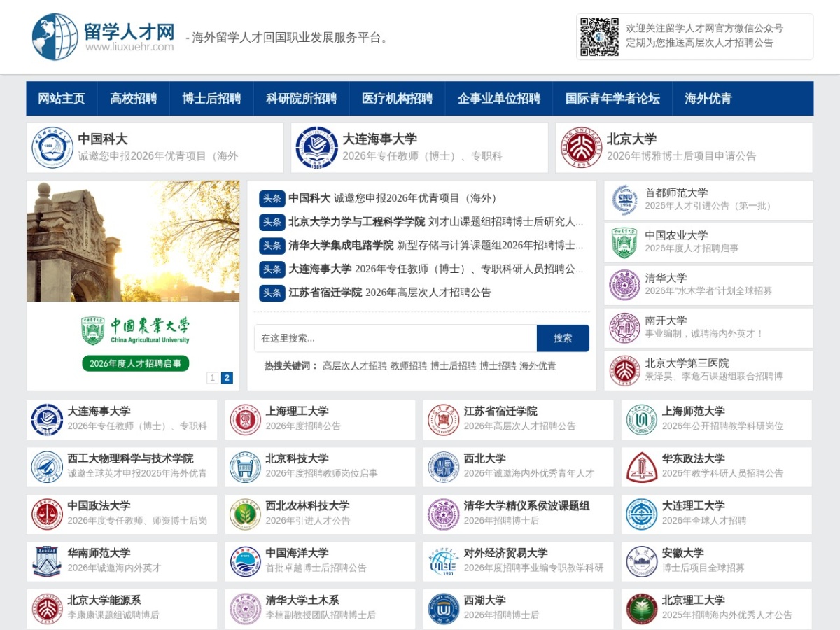This screenshot has height=630, width=840.
Task: Click 北京理工大学 logo
Action: pos(642,608)
